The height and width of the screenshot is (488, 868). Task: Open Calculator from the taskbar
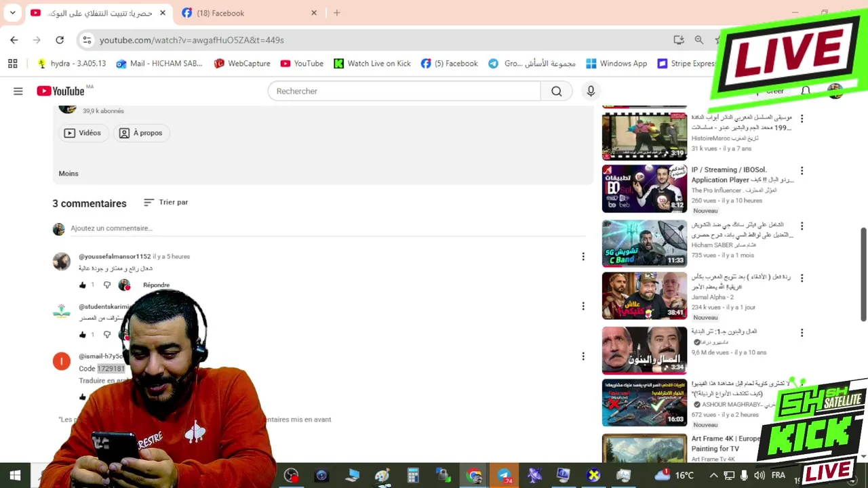click(413, 476)
